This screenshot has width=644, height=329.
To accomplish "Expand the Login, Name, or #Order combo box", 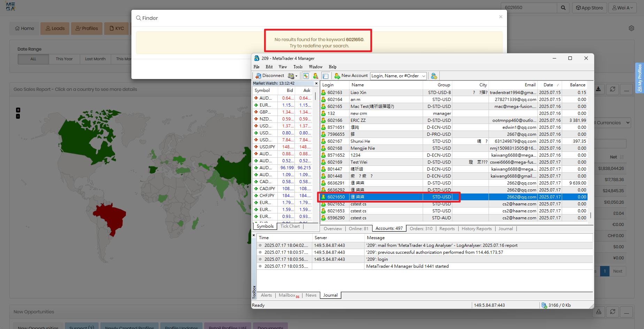I will pyautogui.click(x=423, y=76).
